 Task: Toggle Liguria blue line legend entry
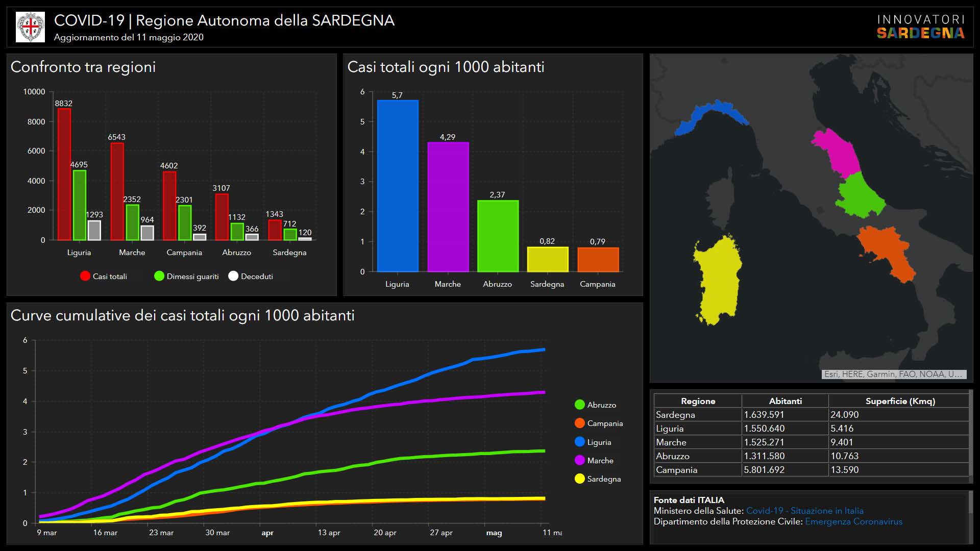point(579,442)
